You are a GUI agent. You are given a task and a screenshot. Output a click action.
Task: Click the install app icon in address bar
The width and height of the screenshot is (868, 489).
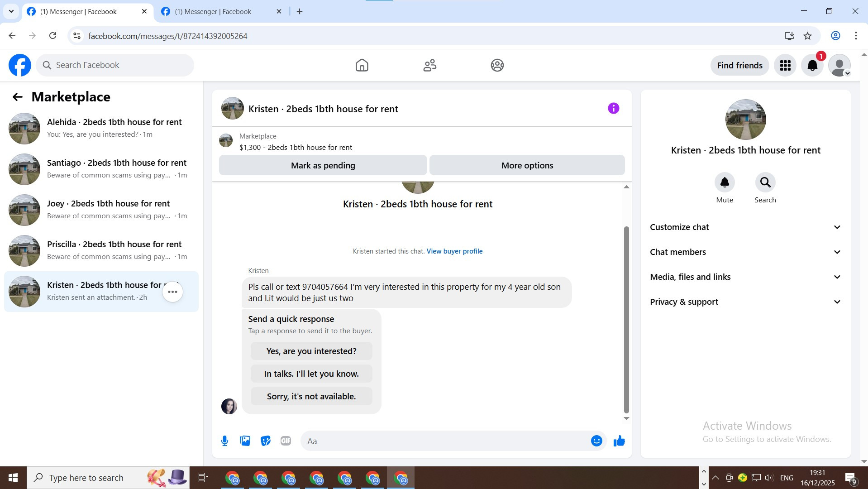(x=789, y=36)
